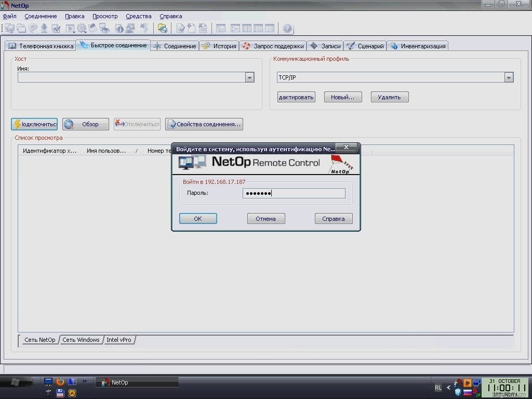Click the orange circled A quick launch icon

pos(72,393)
